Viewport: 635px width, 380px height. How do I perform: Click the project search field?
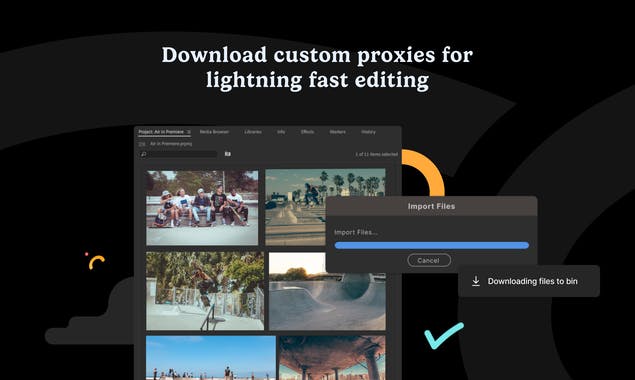tap(178, 154)
